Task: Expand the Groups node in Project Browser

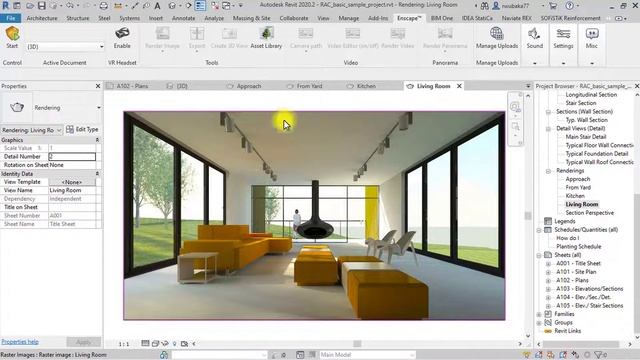Action: [x=539, y=323]
